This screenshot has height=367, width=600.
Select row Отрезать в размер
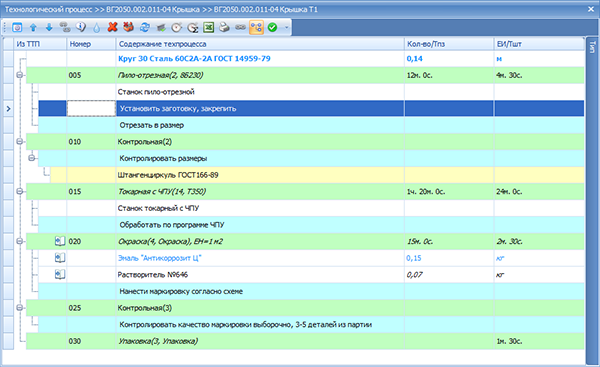311,125
